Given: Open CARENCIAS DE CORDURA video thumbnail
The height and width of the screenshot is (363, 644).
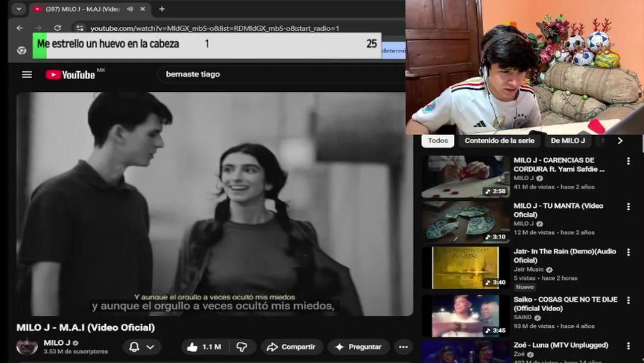Looking at the screenshot, I should coord(466,176).
